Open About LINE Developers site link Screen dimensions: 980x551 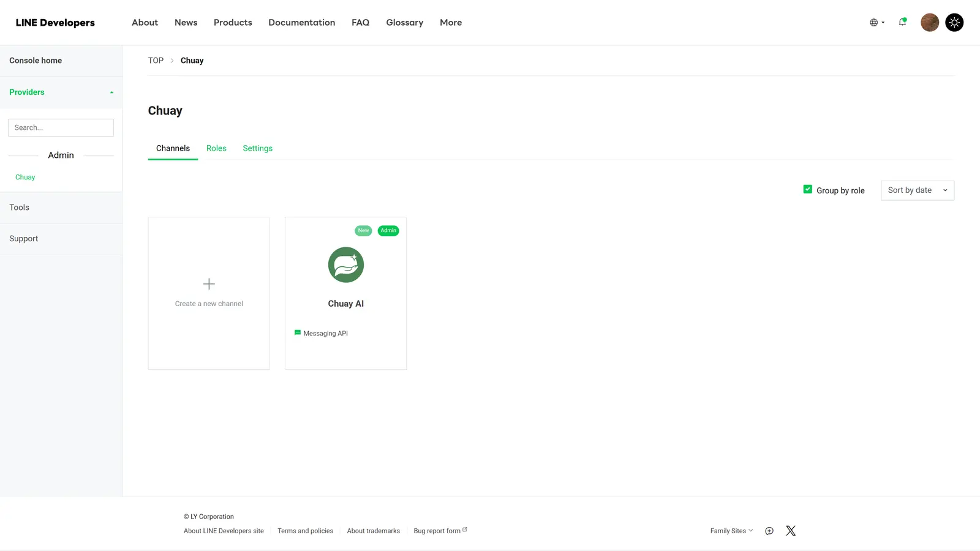point(224,531)
